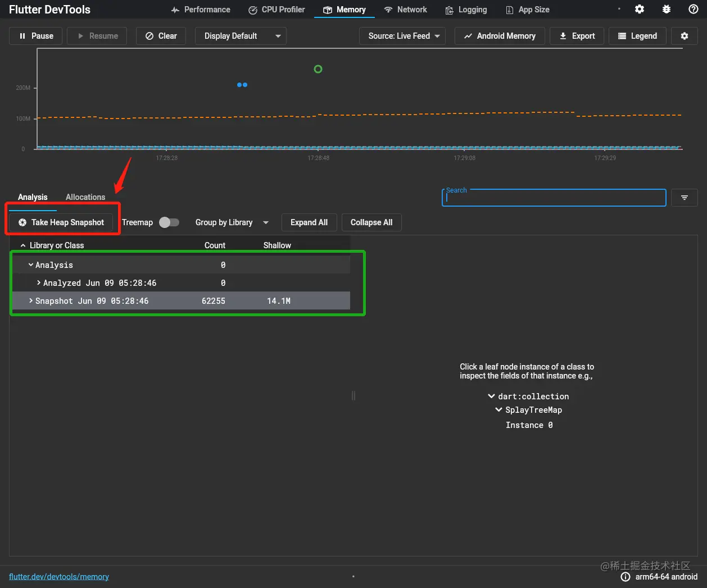Viewport: 707px width, 588px height.
Task: Open the Source: Live Feed dropdown
Action: point(402,36)
